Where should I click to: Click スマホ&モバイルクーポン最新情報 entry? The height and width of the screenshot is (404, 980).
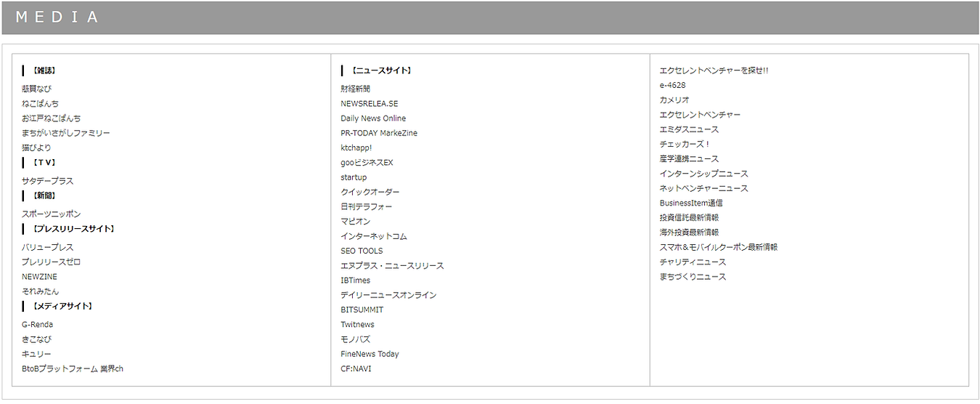(719, 247)
